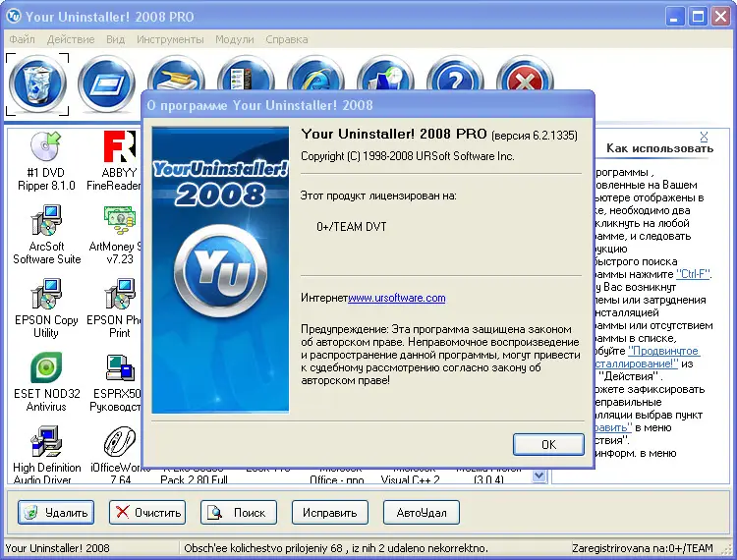The width and height of the screenshot is (737, 560).
Task: Open the Инструменты menu
Action: pos(170,39)
